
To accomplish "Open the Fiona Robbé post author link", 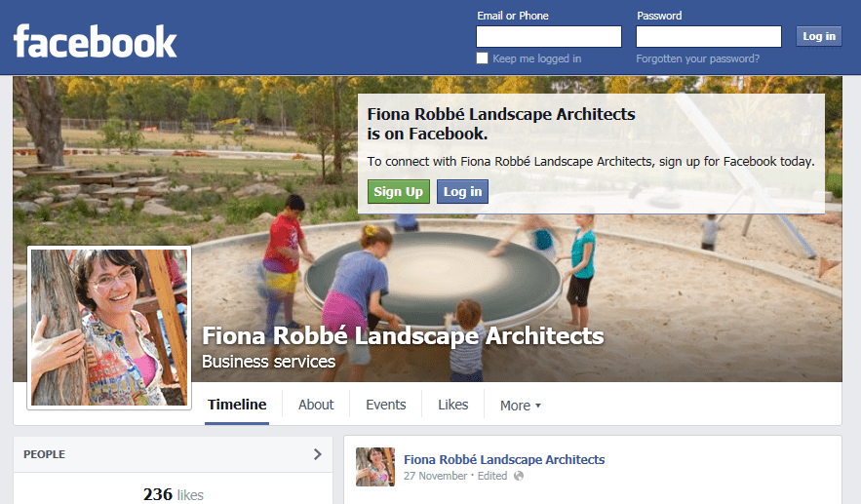I will [x=504, y=459].
